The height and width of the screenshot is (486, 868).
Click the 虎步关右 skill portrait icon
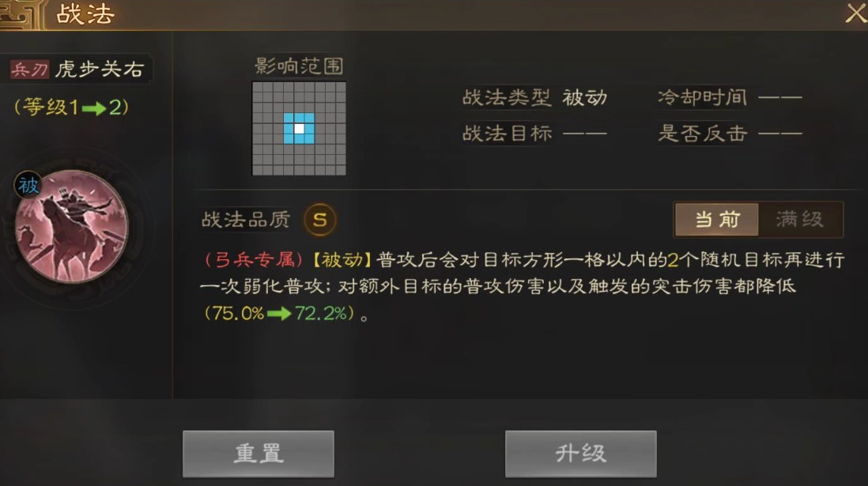72,226
